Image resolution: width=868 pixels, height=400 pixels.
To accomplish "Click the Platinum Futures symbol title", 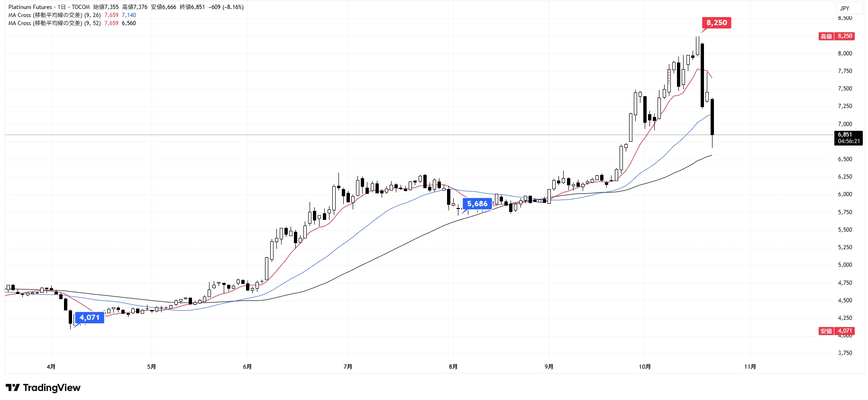I will [x=30, y=7].
